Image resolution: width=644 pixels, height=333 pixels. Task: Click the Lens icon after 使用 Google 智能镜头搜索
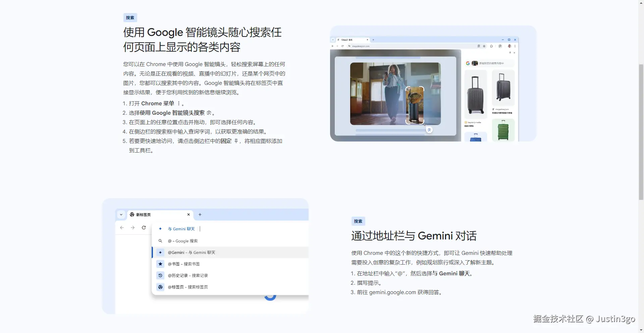209,113
